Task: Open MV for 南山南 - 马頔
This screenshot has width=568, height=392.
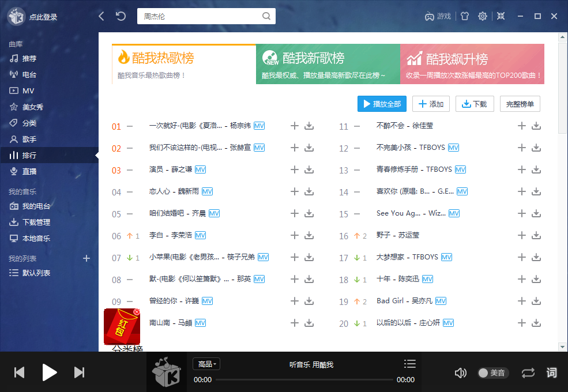Action: click(200, 323)
